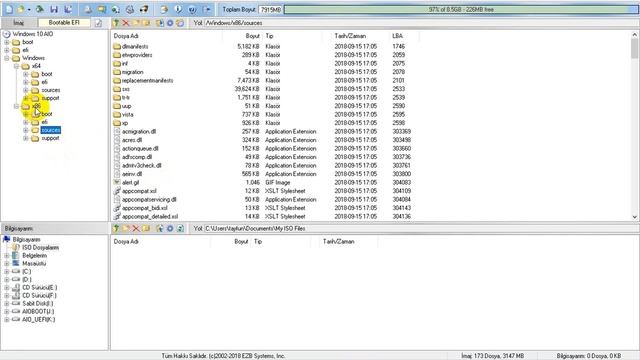This screenshot has height=360, width=640.
Task: Click the boot info document icon beside Bootable EFI
Action: pyautogui.click(x=98, y=23)
